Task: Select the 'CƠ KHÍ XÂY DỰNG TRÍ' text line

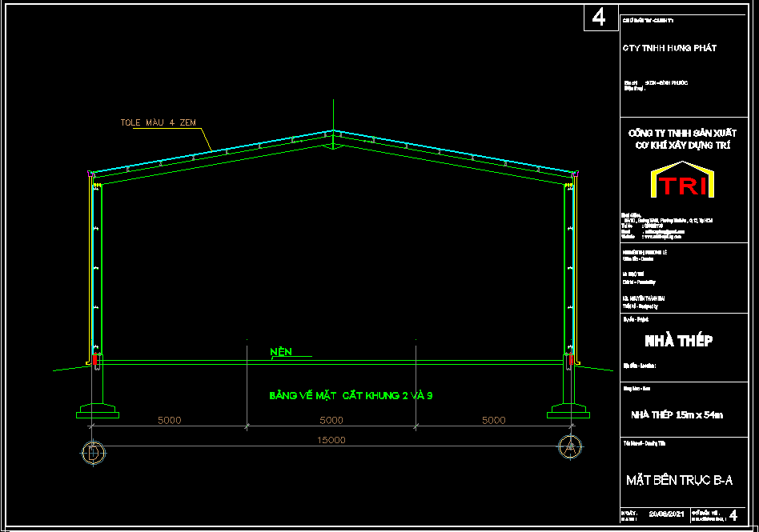Action: click(x=682, y=145)
